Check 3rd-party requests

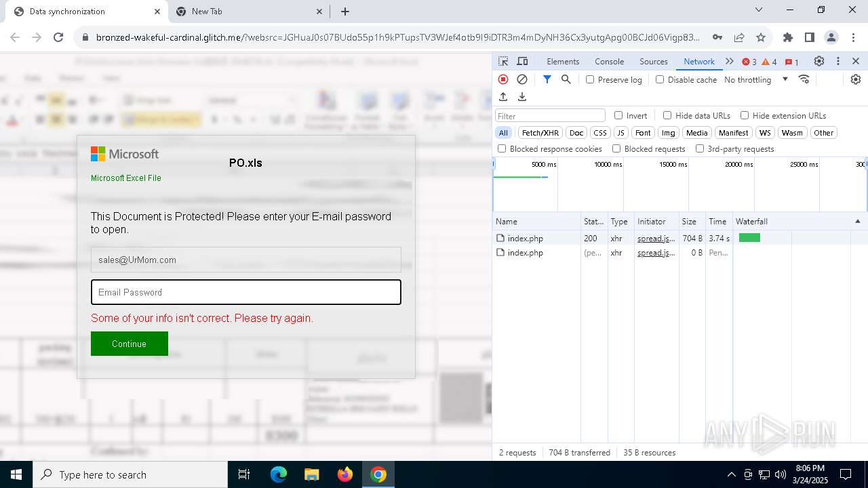(x=700, y=148)
